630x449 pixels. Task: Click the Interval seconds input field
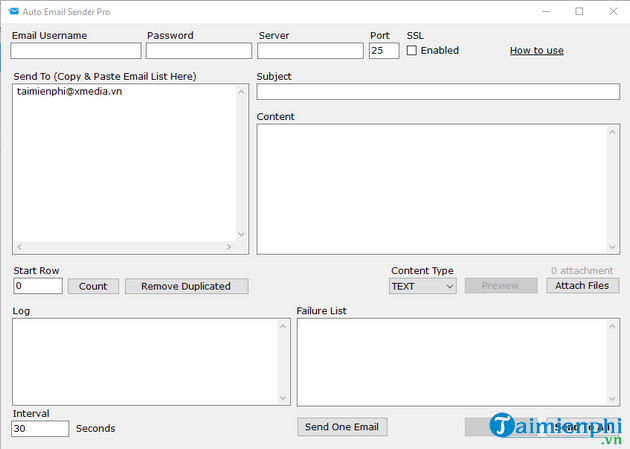40,429
